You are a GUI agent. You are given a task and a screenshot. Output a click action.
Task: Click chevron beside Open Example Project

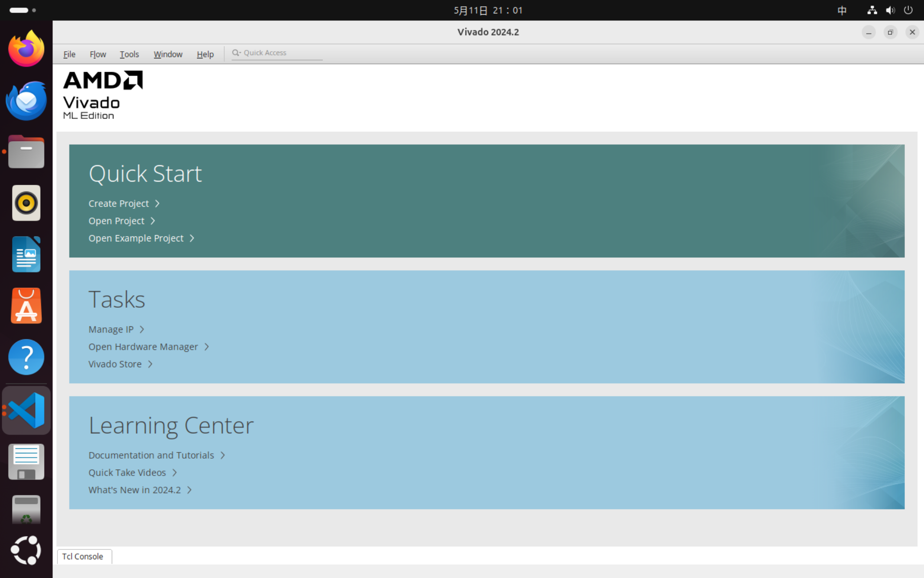coord(192,238)
